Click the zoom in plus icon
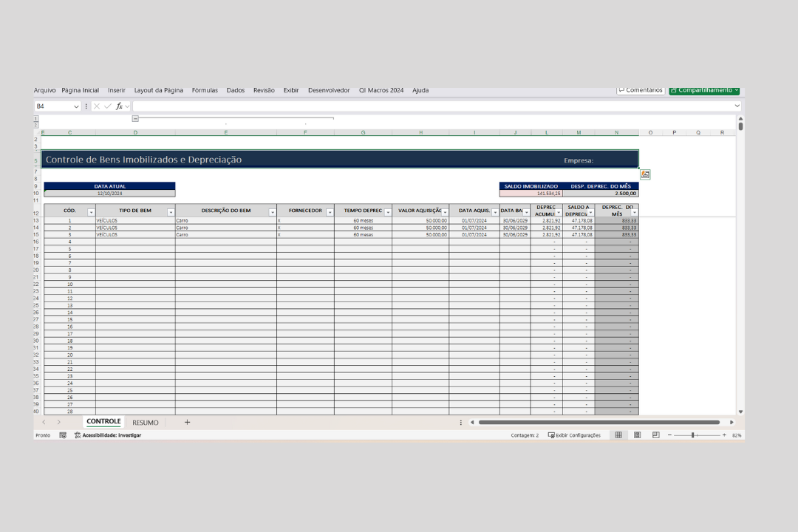798x532 pixels. pyautogui.click(x=724, y=435)
